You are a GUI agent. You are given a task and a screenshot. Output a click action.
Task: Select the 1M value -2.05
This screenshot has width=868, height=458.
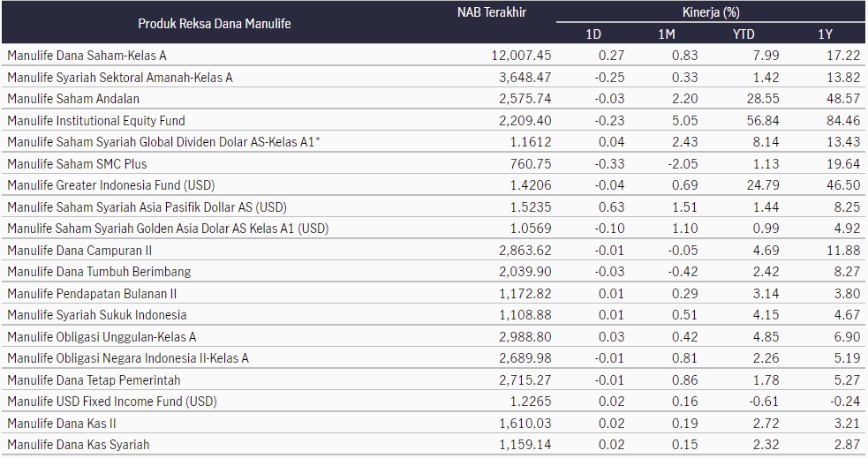tap(683, 164)
